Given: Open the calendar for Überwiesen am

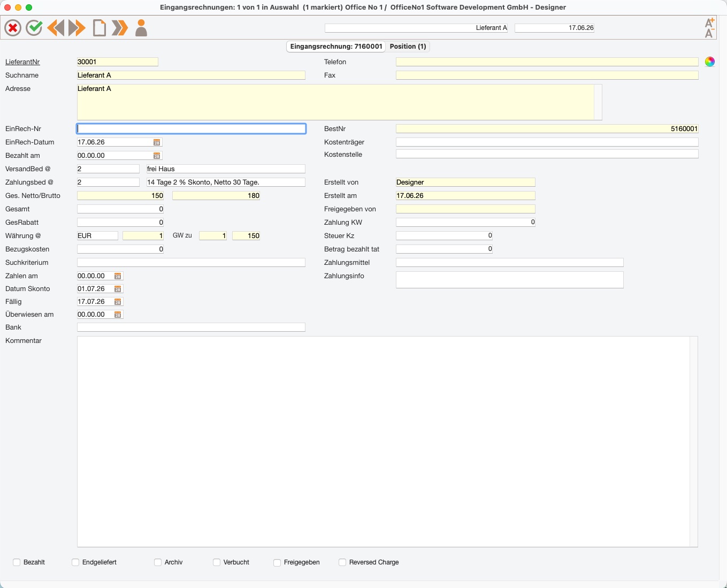Looking at the screenshot, I should pos(118,315).
